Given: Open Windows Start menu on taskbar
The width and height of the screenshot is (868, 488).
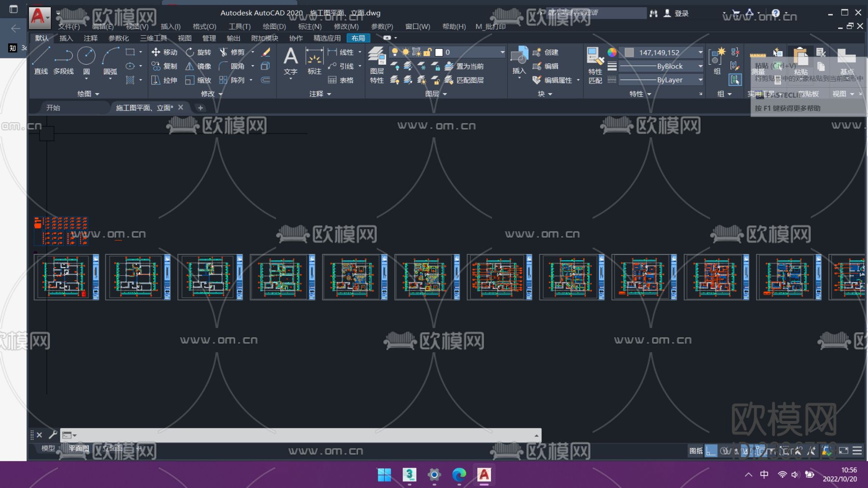Looking at the screenshot, I should click(384, 475).
